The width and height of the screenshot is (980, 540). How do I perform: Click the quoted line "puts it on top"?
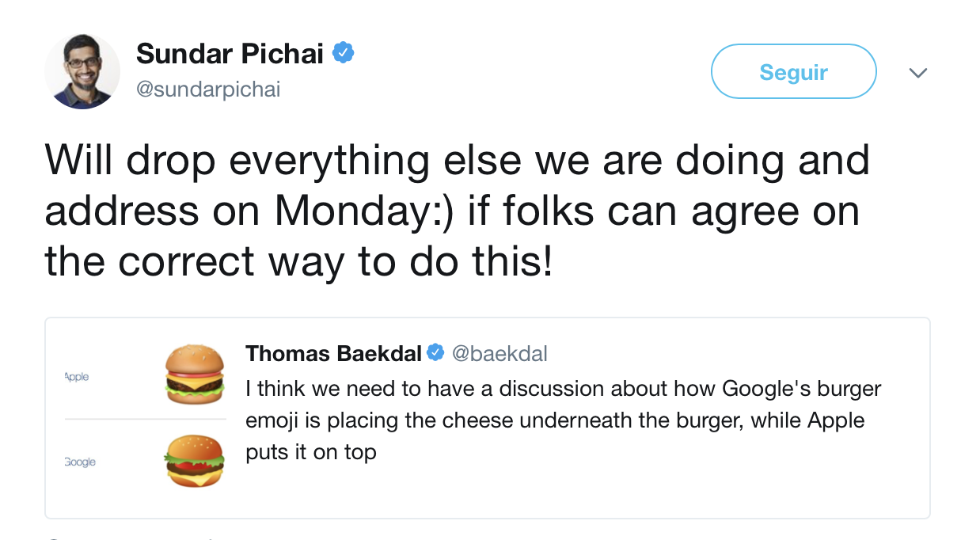(311, 452)
